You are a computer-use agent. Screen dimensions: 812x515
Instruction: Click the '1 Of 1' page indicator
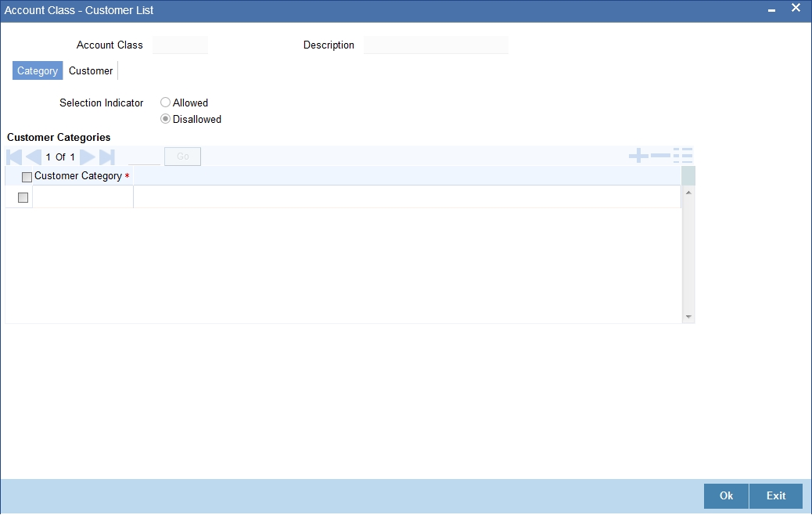60,157
